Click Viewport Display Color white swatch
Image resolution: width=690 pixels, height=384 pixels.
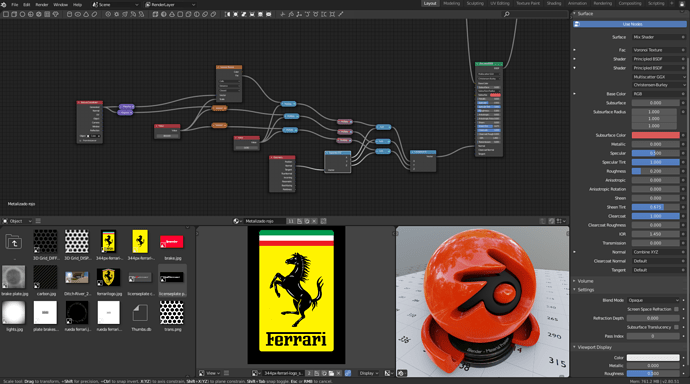pos(653,358)
